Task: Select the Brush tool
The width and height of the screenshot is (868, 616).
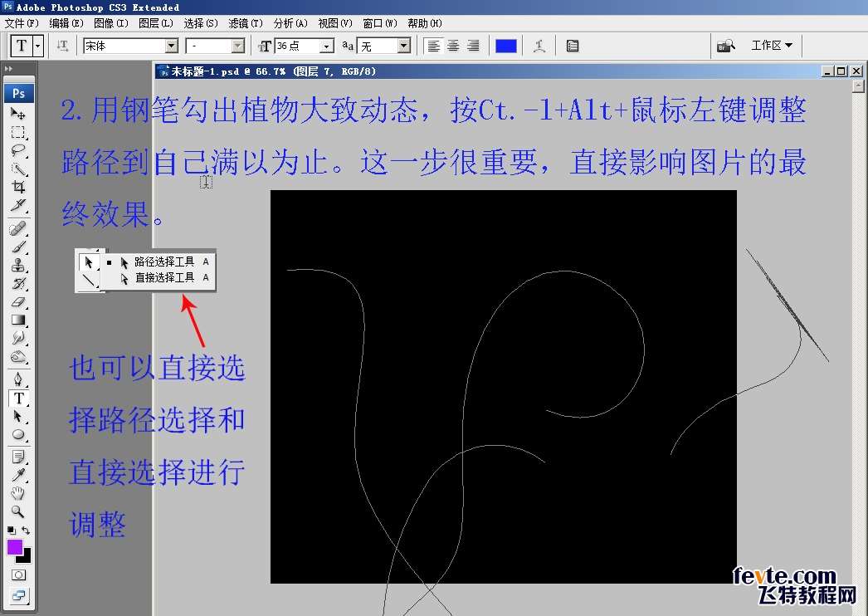Action: pos(17,246)
